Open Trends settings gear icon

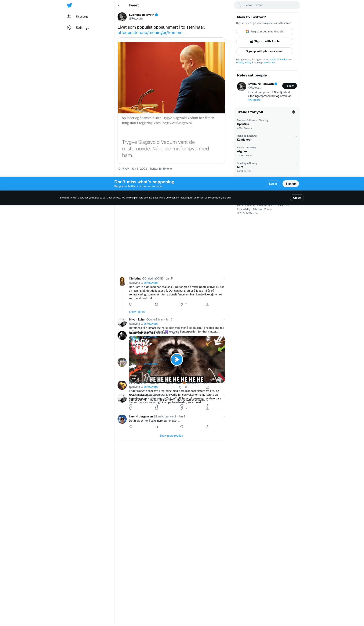click(293, 112)
